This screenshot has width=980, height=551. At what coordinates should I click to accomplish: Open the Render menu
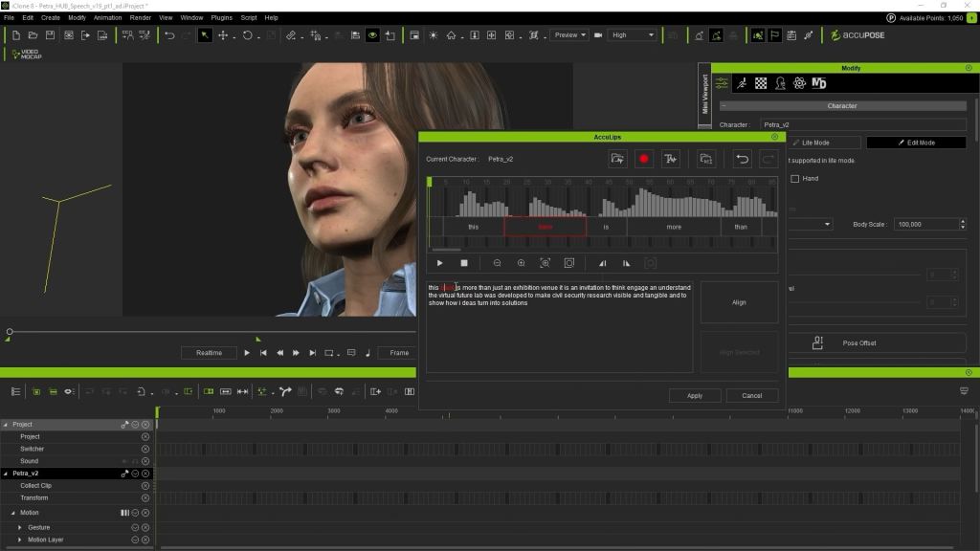[140, 18]
